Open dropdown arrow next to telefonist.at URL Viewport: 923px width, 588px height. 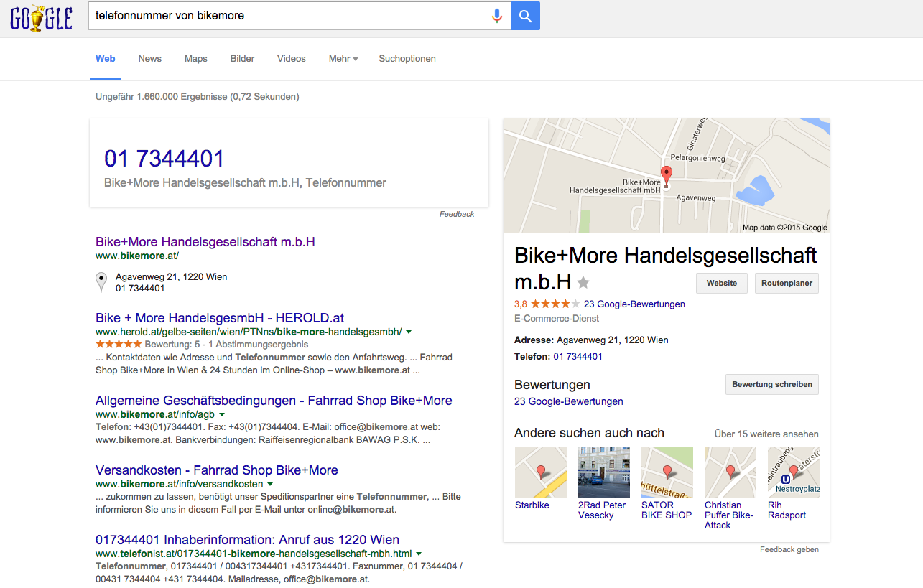(x=419, y=554)
